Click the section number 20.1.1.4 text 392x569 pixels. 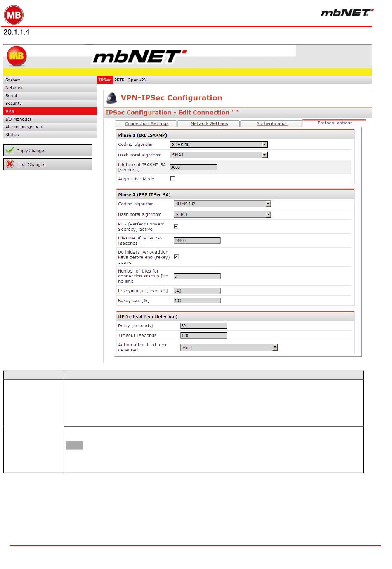[17, 32]
